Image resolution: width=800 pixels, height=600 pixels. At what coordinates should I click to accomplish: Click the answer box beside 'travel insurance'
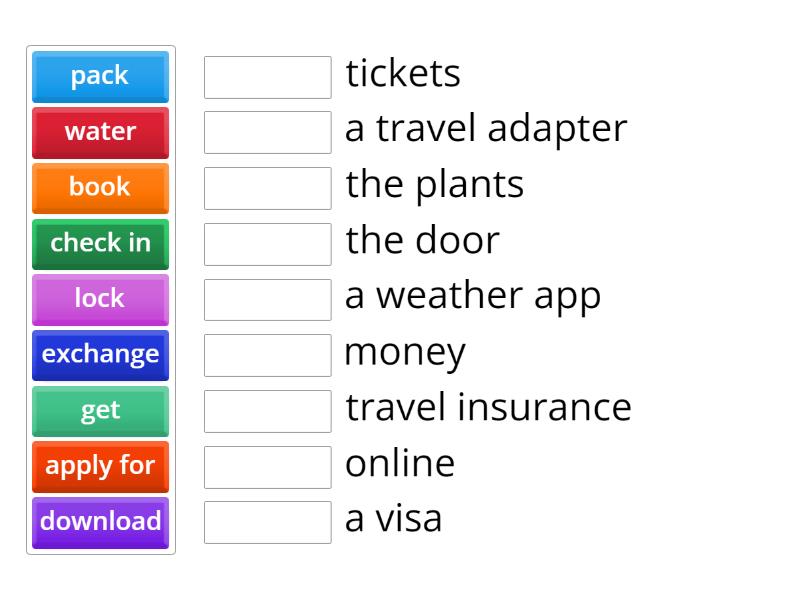click(267, 410)
